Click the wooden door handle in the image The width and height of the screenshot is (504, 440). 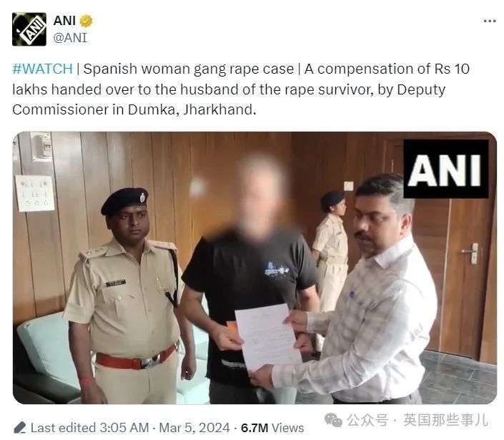pos(472,253)
